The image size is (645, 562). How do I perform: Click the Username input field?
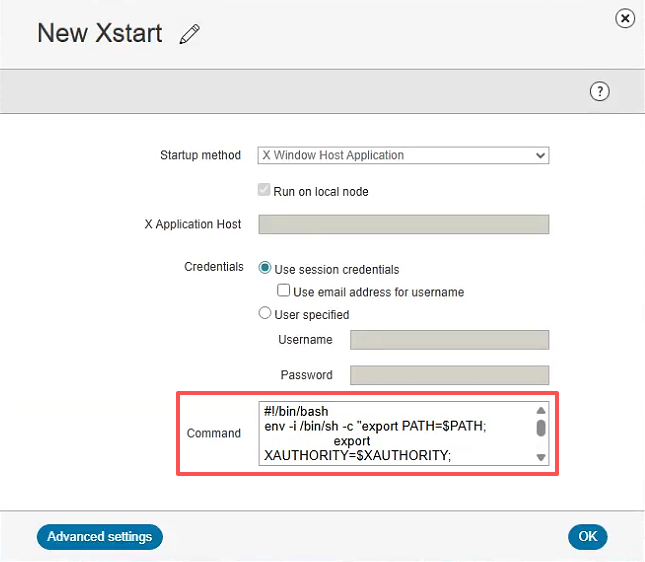(449, 340)
